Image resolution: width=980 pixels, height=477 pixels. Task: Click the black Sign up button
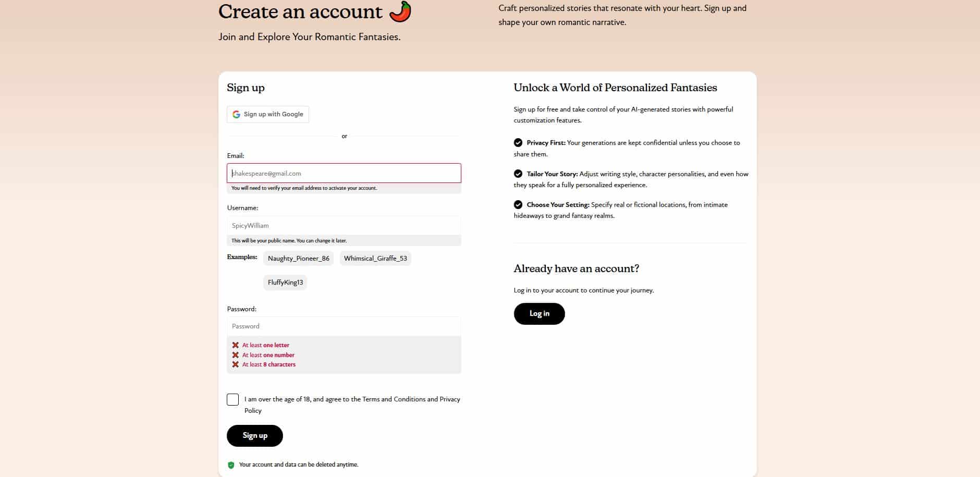click(255, 436)
